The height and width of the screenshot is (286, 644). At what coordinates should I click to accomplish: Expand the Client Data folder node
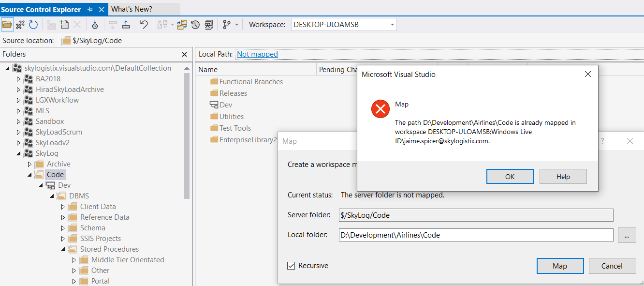(x=63, y=207)
